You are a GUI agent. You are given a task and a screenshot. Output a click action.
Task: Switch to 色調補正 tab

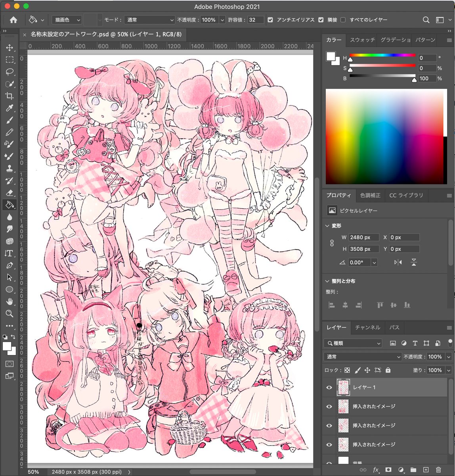[370, 196]
